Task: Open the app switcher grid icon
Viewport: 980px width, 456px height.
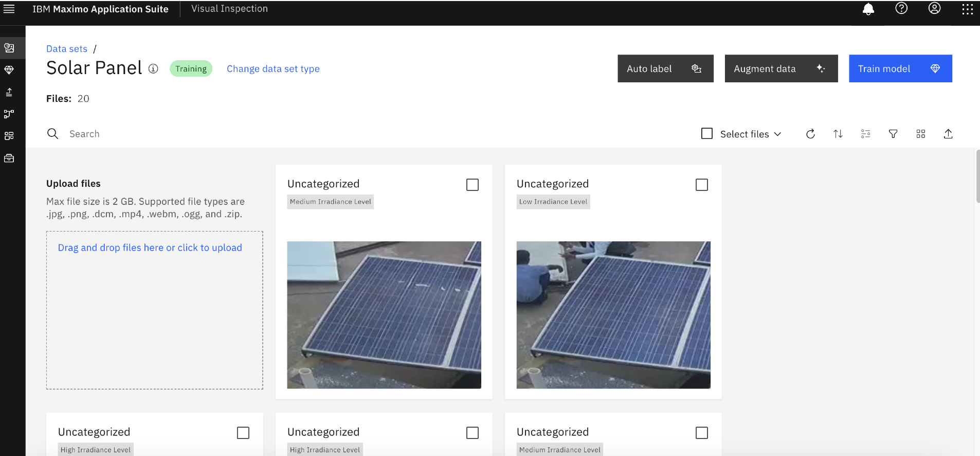Action: pyautogui.click(x=968, y=9)
